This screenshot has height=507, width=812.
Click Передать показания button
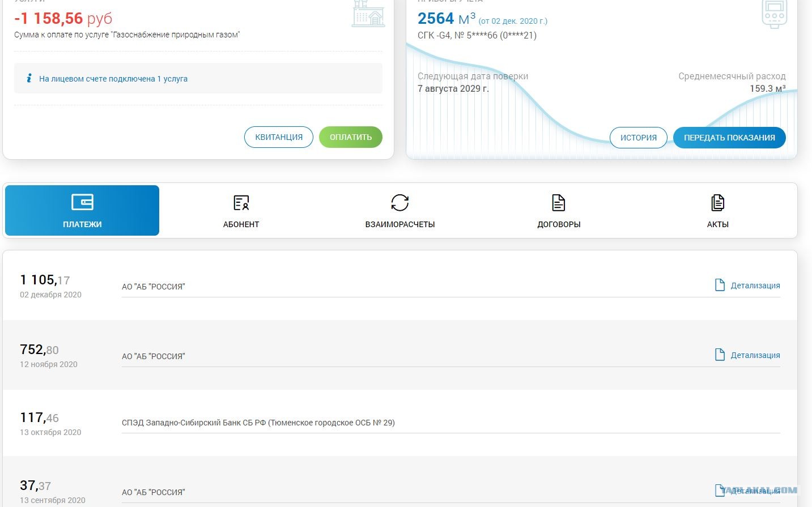(x=729, y=138)
